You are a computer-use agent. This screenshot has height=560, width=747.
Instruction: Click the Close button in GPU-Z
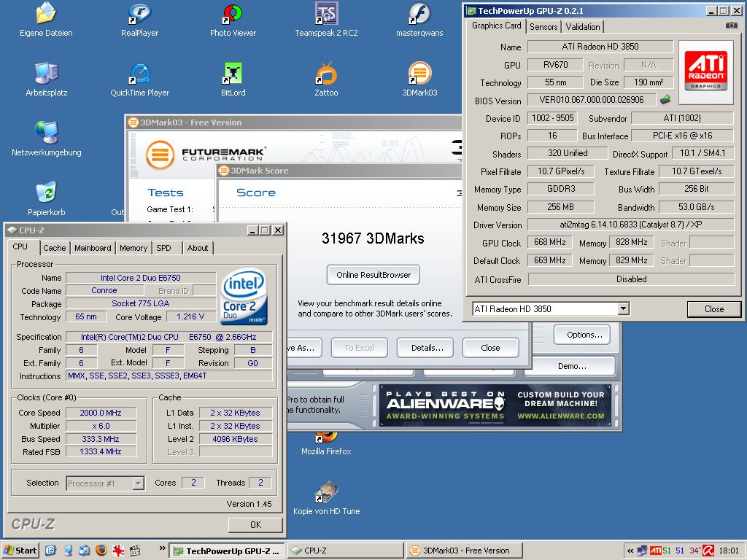[714, 309]
